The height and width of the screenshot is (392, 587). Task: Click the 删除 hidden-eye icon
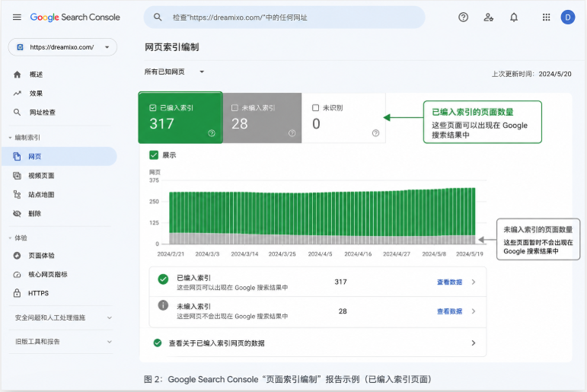(18, 213)
